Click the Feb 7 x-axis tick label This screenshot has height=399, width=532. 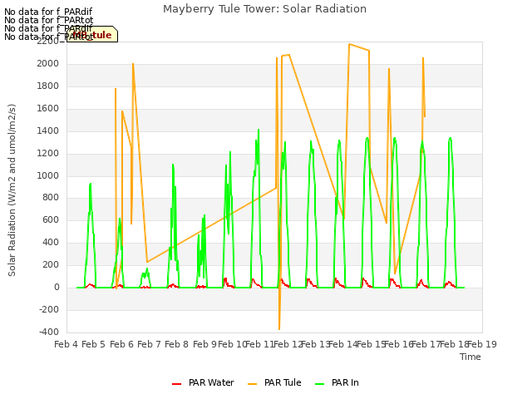(149, 344)
